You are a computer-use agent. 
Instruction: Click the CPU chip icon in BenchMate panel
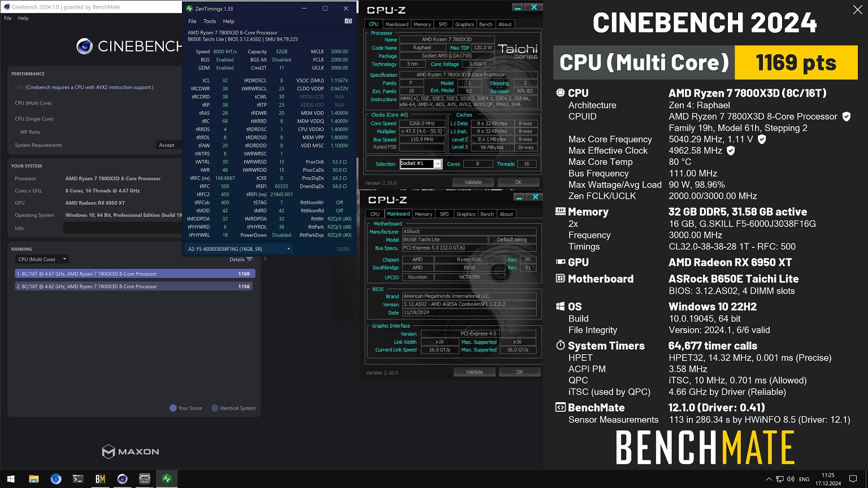point(560,93)
